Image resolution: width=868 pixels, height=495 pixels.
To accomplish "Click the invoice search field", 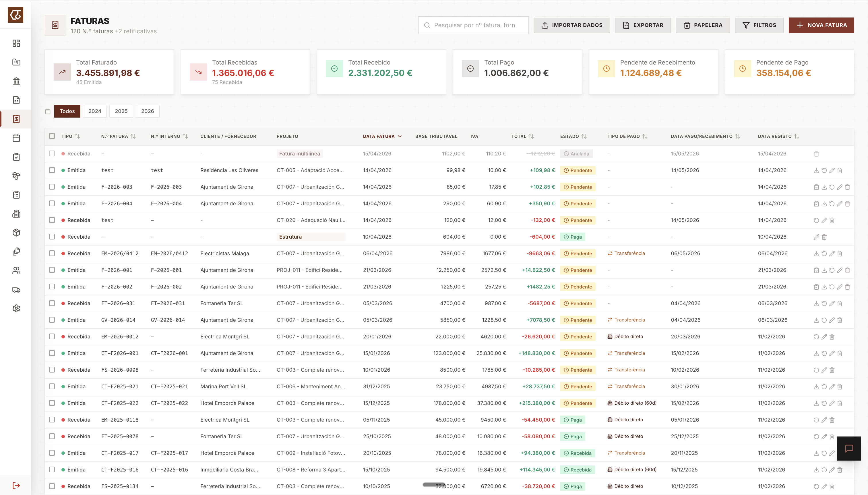I will [473, 25].
